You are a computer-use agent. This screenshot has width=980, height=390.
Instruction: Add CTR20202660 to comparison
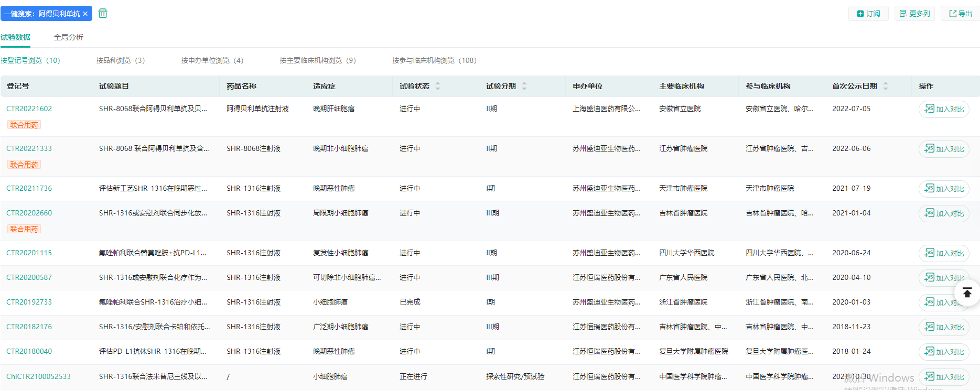pos(944,213)
